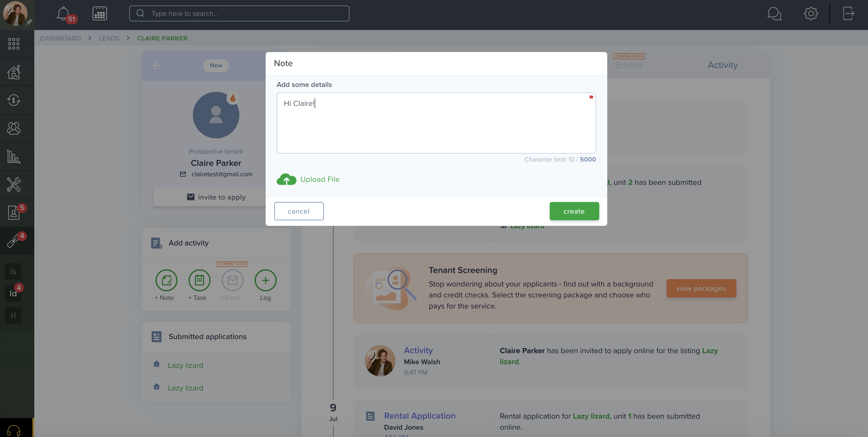
Task: Click the logout icon
Action: coord(848,13)
